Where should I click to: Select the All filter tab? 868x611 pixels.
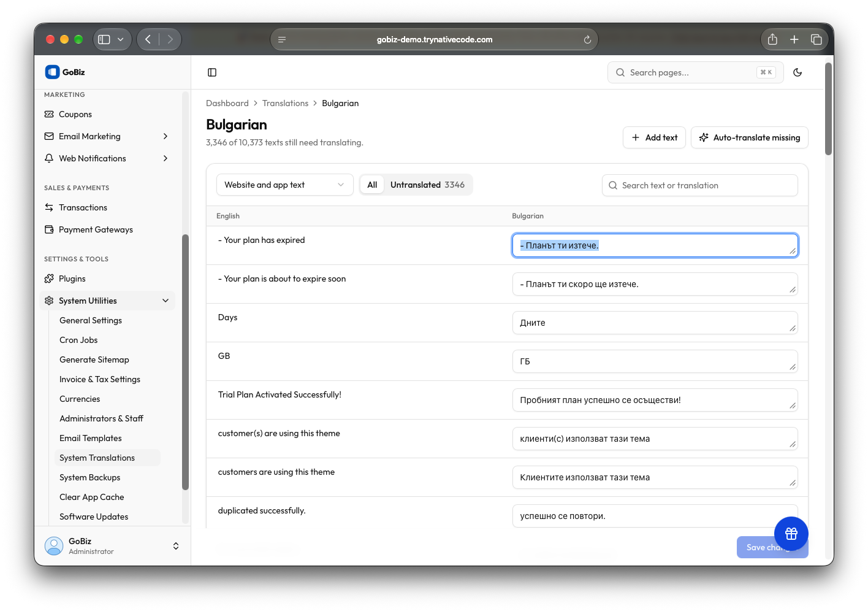tap(372, 185)
